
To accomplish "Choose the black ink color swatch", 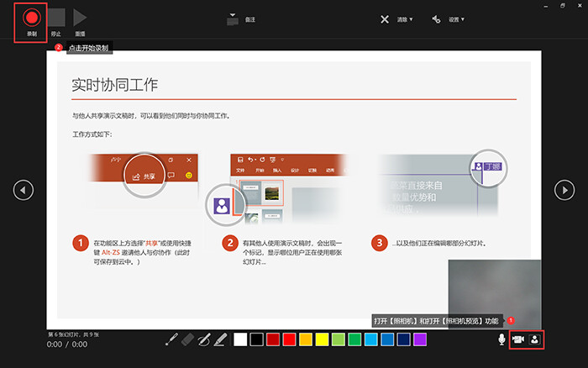I will click(x=256, y=339).
